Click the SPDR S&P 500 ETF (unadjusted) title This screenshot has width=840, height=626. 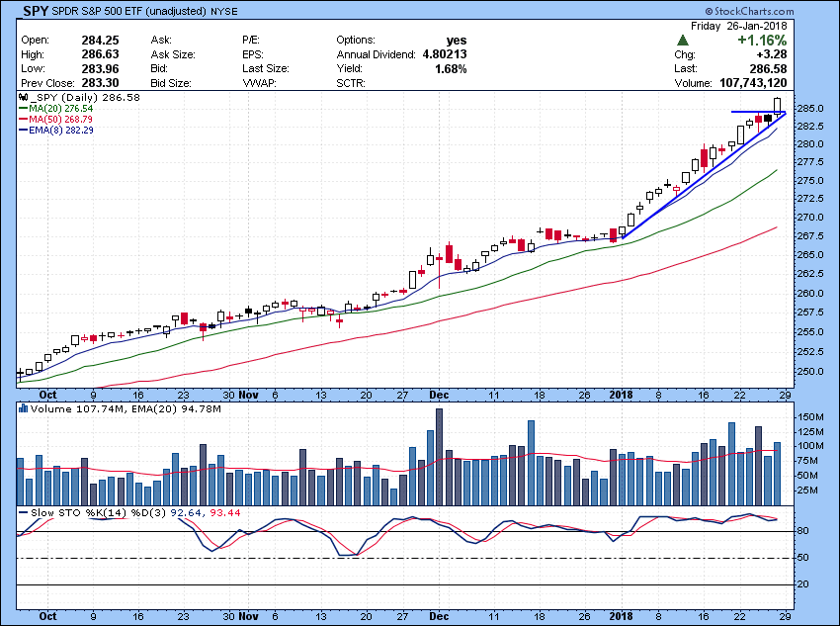coord(129,11)
